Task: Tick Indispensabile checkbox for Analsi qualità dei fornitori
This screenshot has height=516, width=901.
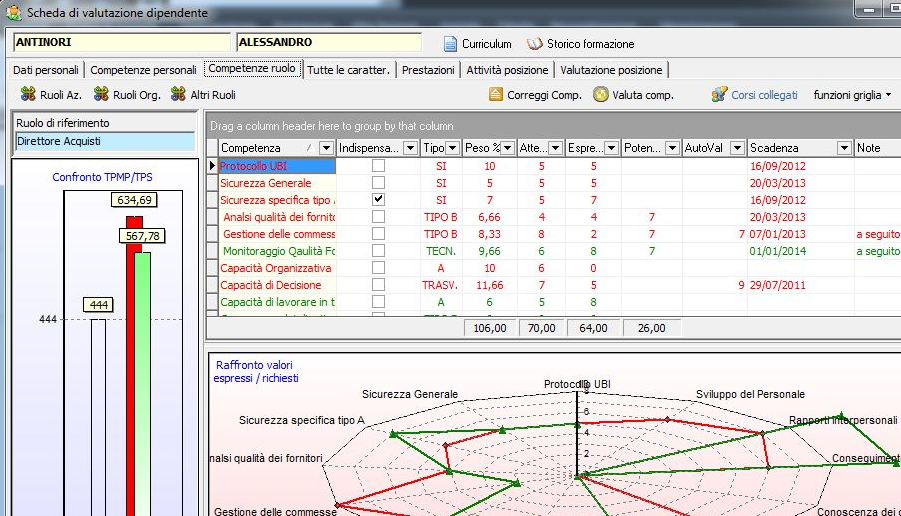Action: point(378,217)
